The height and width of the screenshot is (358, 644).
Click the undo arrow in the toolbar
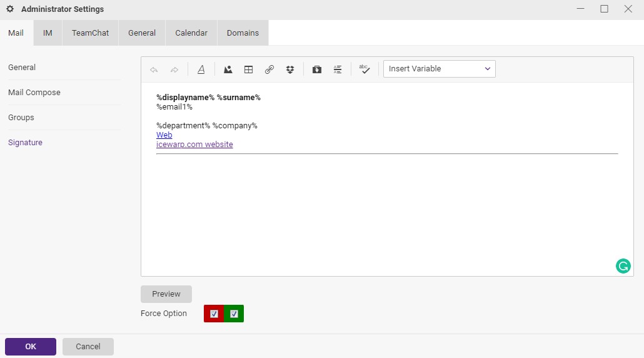[154, 69]
